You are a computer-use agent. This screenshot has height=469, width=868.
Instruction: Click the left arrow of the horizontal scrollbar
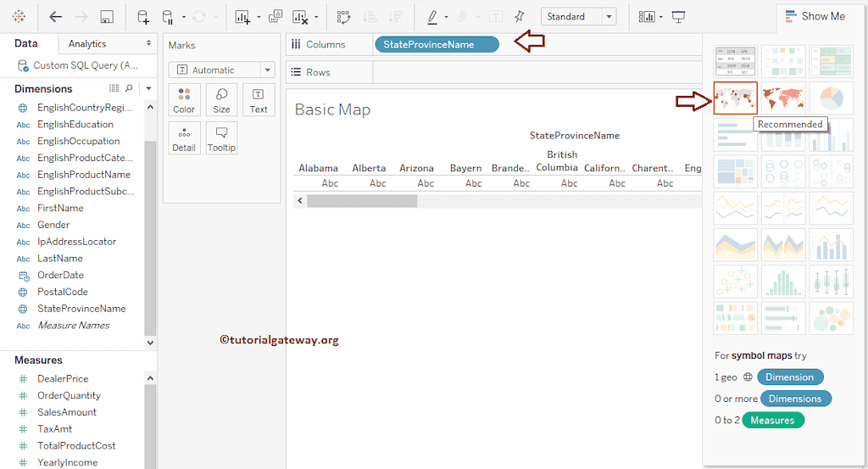tap(300, 201)
